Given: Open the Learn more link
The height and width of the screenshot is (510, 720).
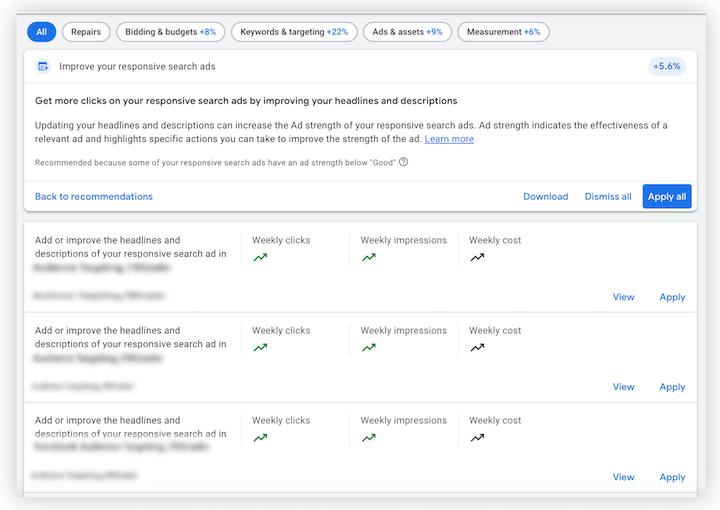Looking at the screenshot, I should tap(449, 139).
